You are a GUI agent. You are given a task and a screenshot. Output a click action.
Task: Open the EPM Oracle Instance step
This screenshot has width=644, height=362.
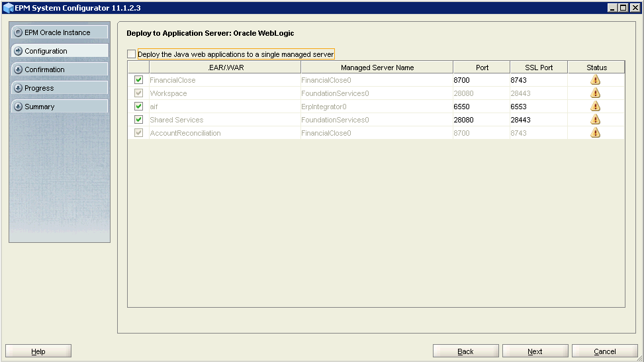click(59, 32)
